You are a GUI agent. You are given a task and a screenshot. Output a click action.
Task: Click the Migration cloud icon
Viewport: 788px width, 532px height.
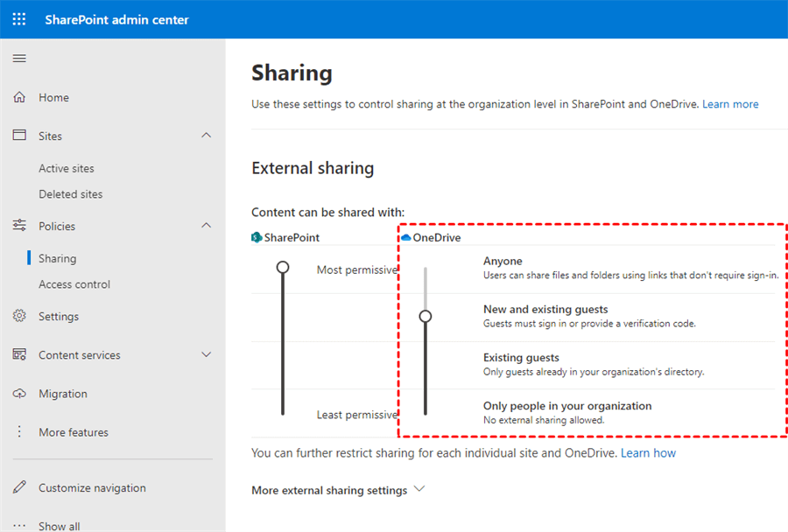(x=19, y=394)
